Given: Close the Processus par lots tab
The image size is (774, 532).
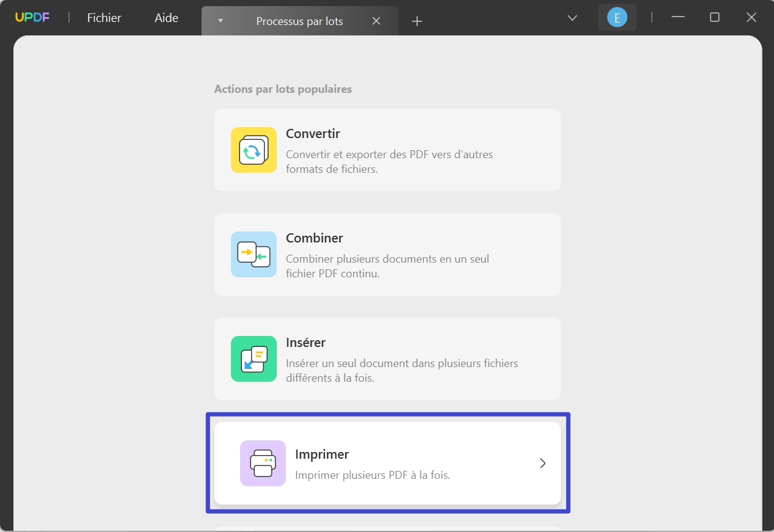Looking at the screenshot, I should pos(376,21).
